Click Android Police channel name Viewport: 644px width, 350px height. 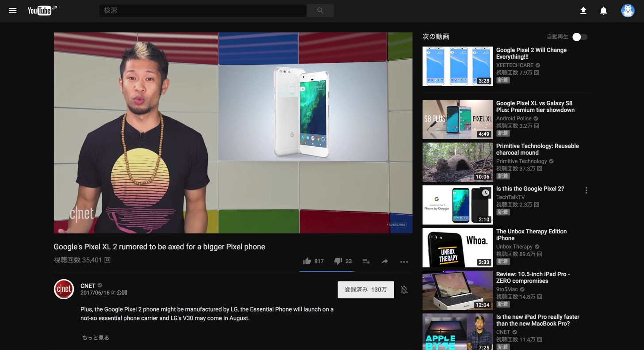pyautogui.click(x=514, y=118)
